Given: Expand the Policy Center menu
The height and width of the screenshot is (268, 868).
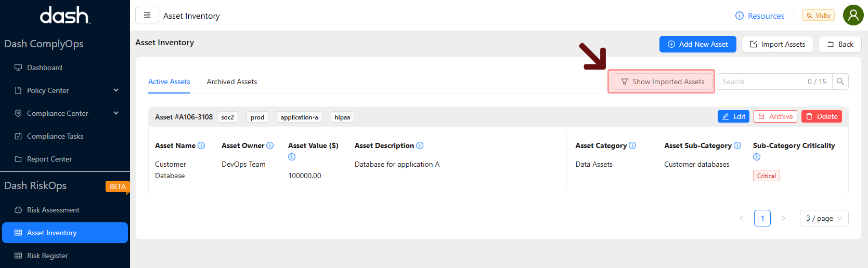Looking at the screenshot, I should [116, 90].
